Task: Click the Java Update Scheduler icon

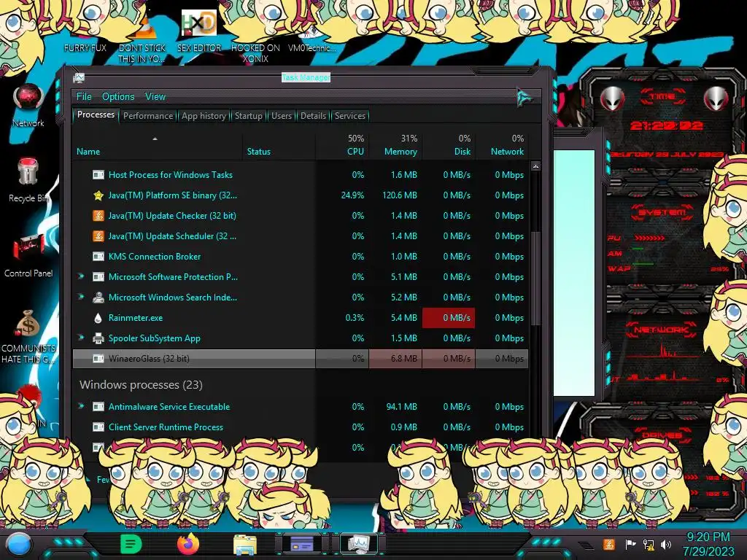Action: tap(98, 236)
